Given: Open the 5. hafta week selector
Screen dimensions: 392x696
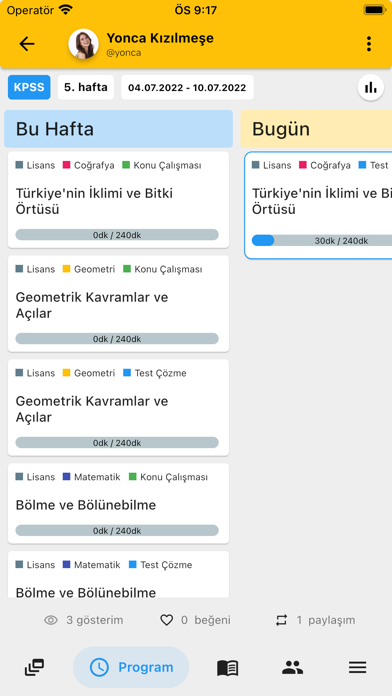Looking at the screenshot, I should (x=86, y=87).
